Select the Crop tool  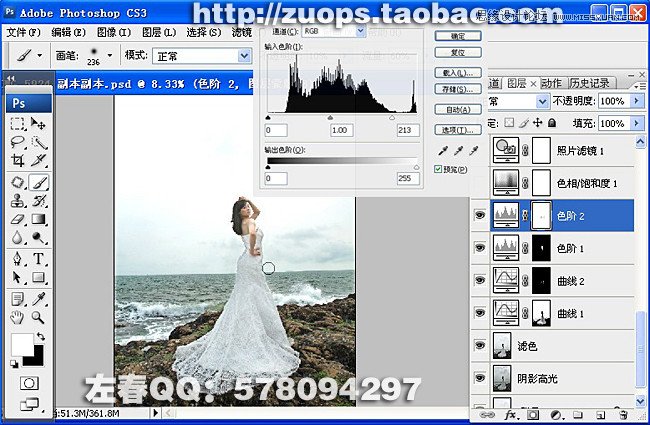(x=17, y=160)
